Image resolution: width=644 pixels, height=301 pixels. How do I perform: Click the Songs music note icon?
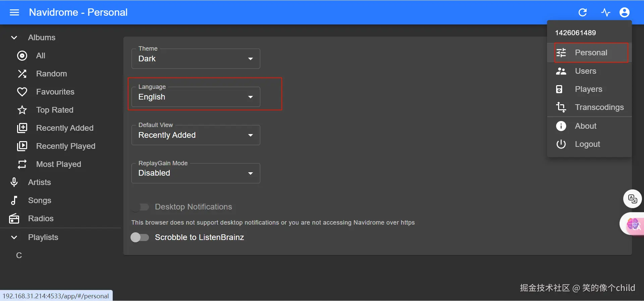[14, 200]
